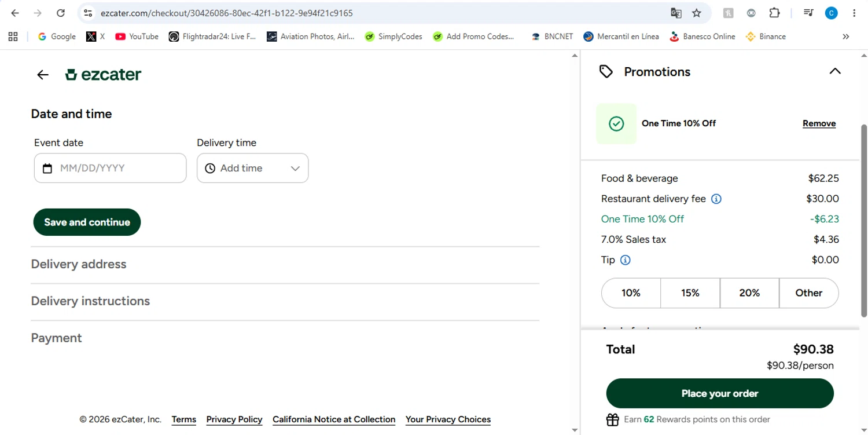Open Your Privacy Choices link

[448, 419]
